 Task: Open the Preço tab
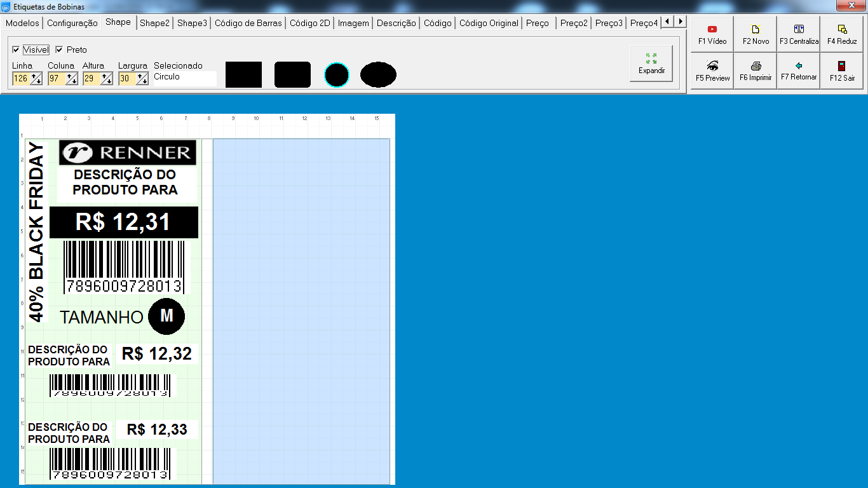(538, 23)
